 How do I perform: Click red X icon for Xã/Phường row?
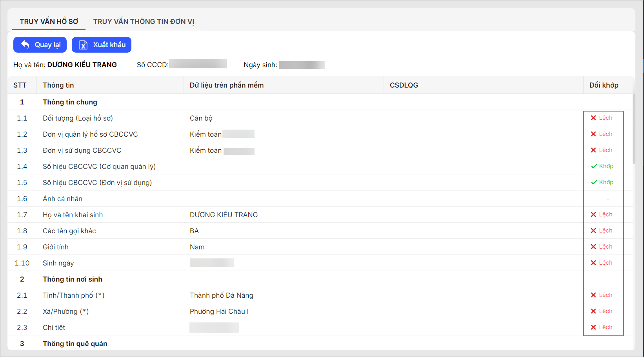(593, 311)
